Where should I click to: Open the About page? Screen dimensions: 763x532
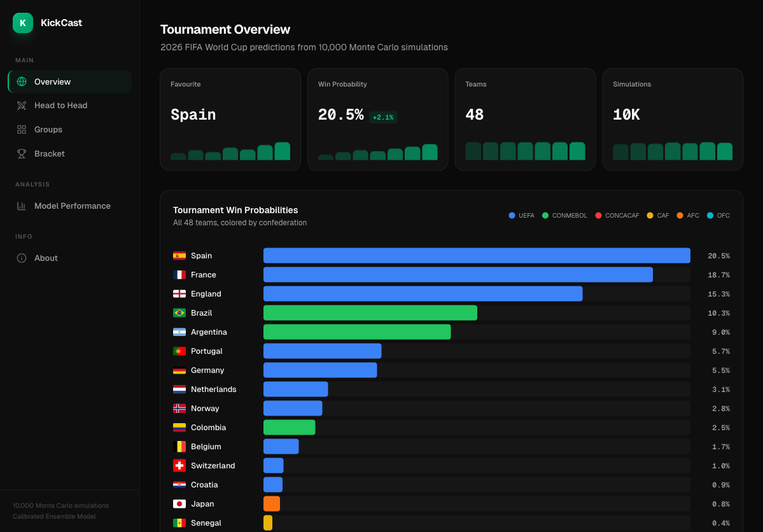click(x=70, y=258)
